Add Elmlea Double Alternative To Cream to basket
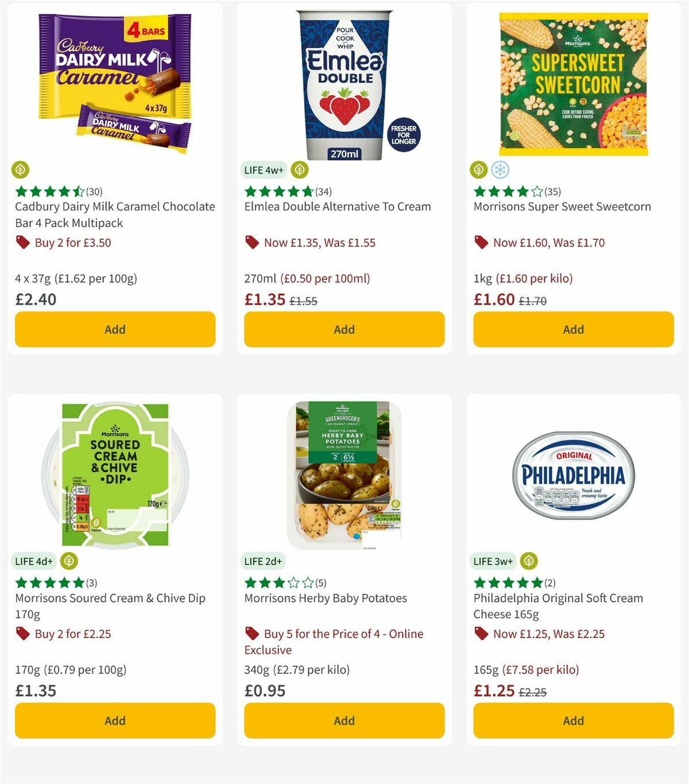The height and width of the screenshot is (784, 689). 343,329
